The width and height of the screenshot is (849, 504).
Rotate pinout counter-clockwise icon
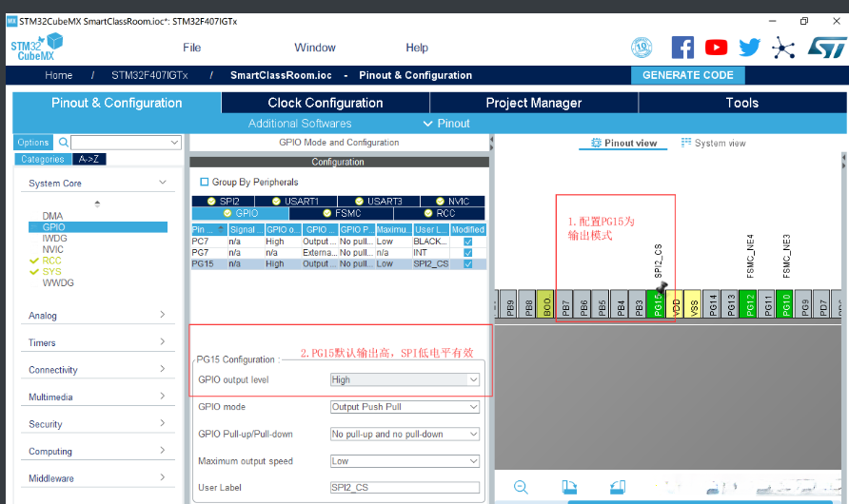(x=618, y=487)
